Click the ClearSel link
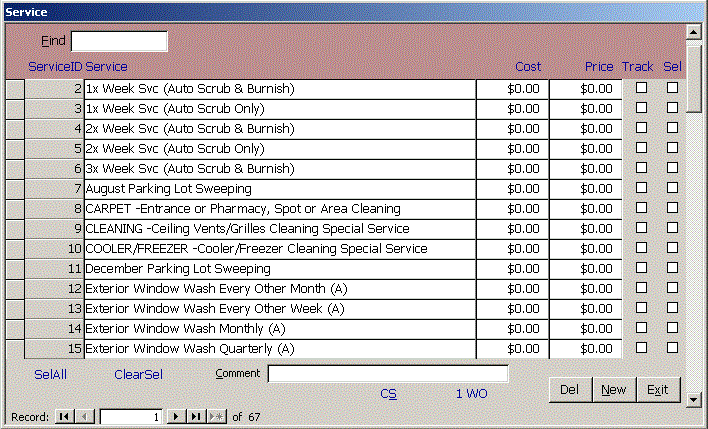The height and width of the screenshot is (429, 708). [x=138, y=374]
